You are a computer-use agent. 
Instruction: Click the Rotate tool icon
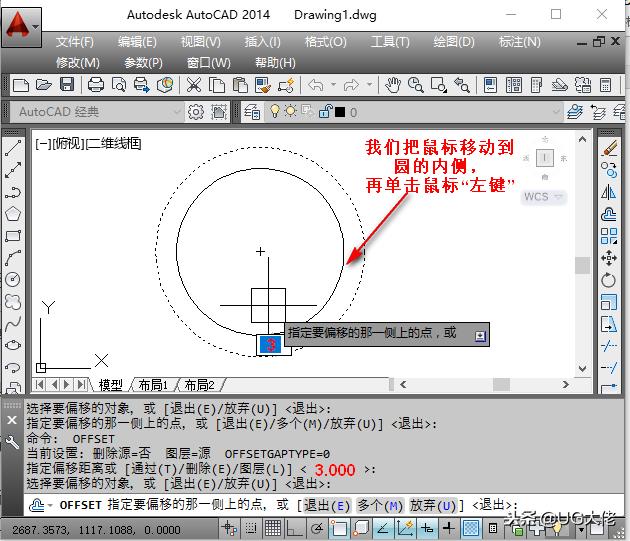click(x=609, y=281)
